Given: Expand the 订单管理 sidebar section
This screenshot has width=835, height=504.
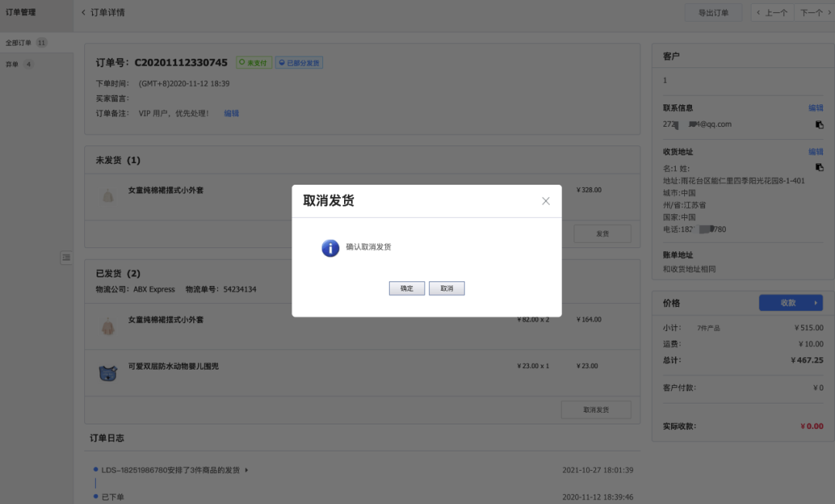Looking at the screenshot, I should (19, 12).
